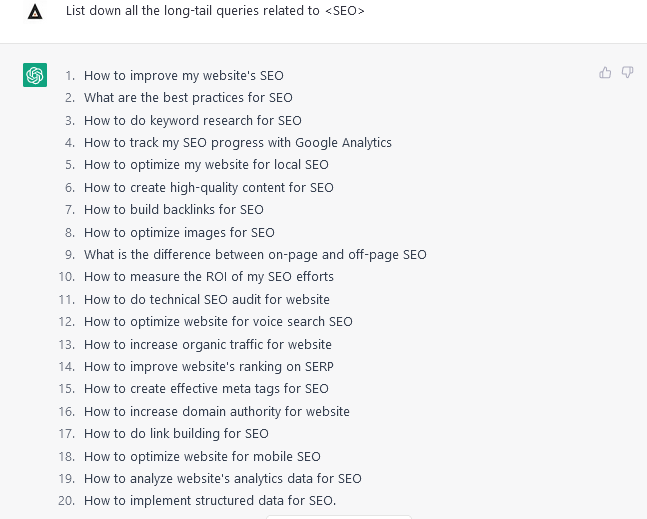
Task: Click the on-page and off-page SEO question
Action: pos(255,255)
